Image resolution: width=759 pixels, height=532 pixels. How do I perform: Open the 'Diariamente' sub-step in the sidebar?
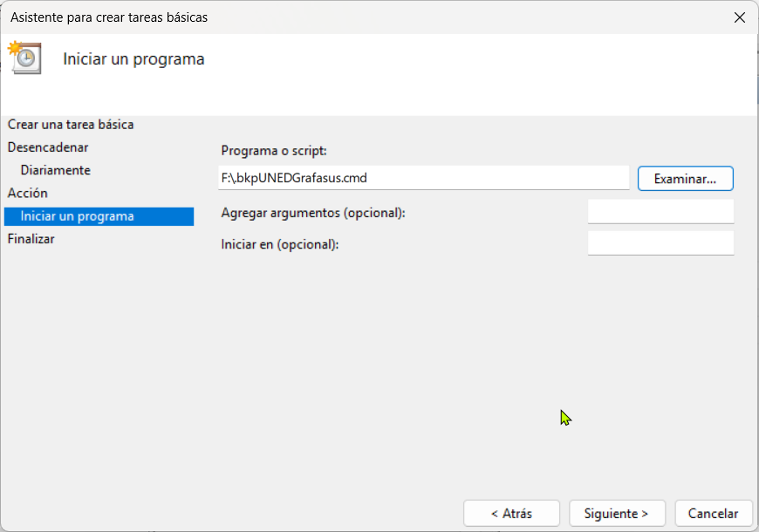(56, 170)
